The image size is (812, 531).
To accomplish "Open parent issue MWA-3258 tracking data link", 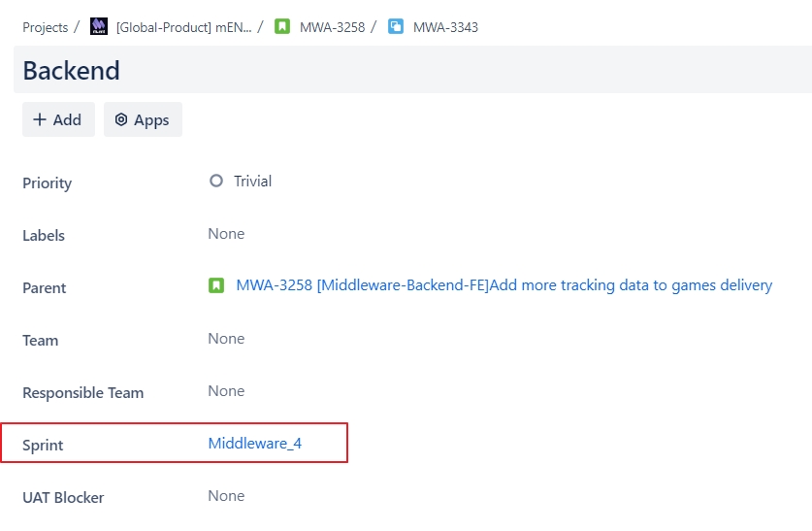I will (503, 285).
